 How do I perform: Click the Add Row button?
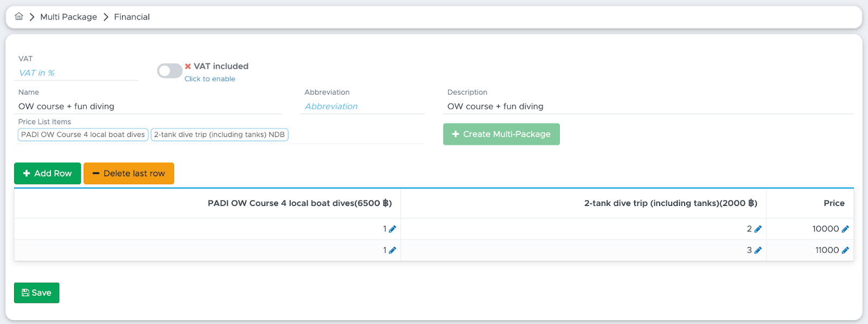(x=48, y=173)
